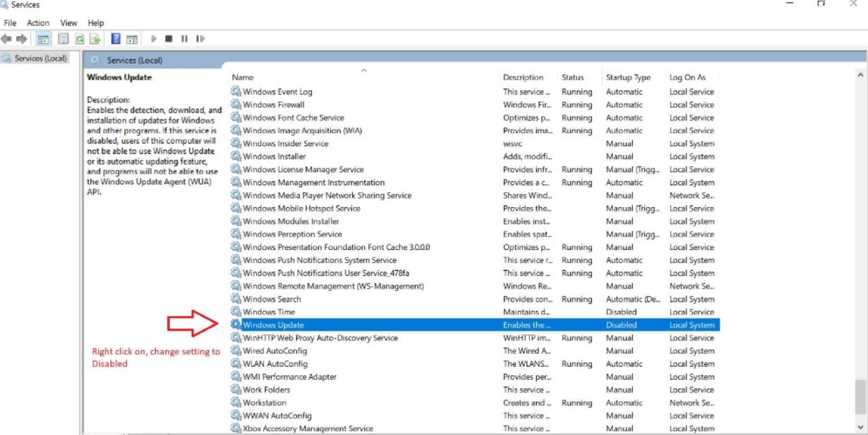Click the gear icon beside Windows Update
The image size is (868, 435).
235,325
